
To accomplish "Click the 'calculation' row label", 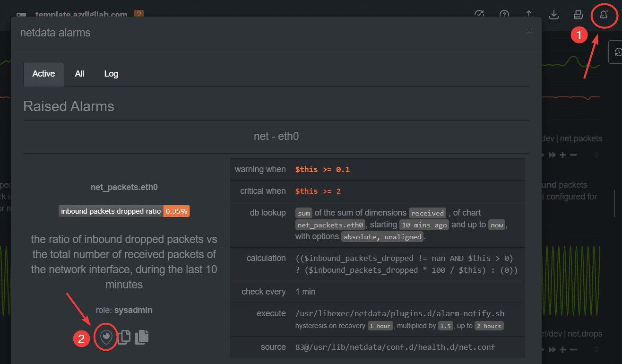I will [266, 258].
